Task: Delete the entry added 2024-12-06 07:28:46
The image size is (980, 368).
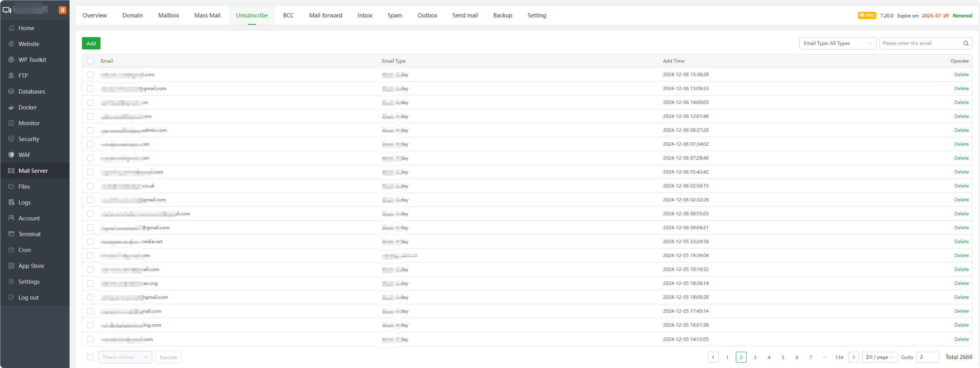Action: 961,158
